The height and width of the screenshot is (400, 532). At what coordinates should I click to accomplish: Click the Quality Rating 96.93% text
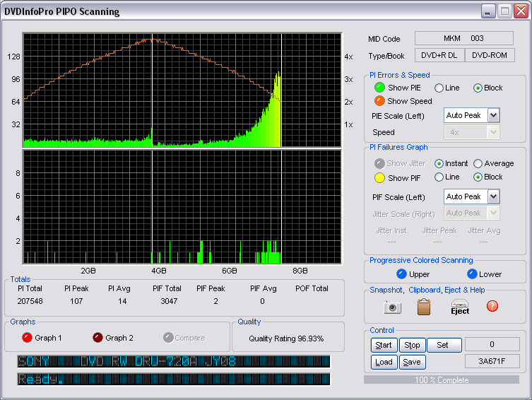click(286, 339)
